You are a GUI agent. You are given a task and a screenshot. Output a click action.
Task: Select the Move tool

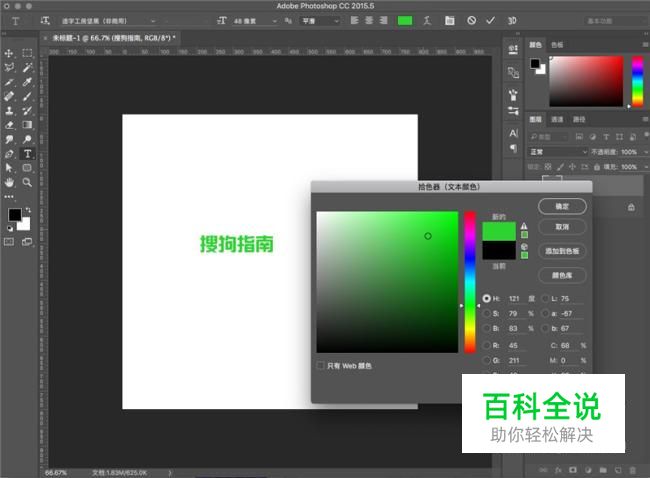(9, 53)
